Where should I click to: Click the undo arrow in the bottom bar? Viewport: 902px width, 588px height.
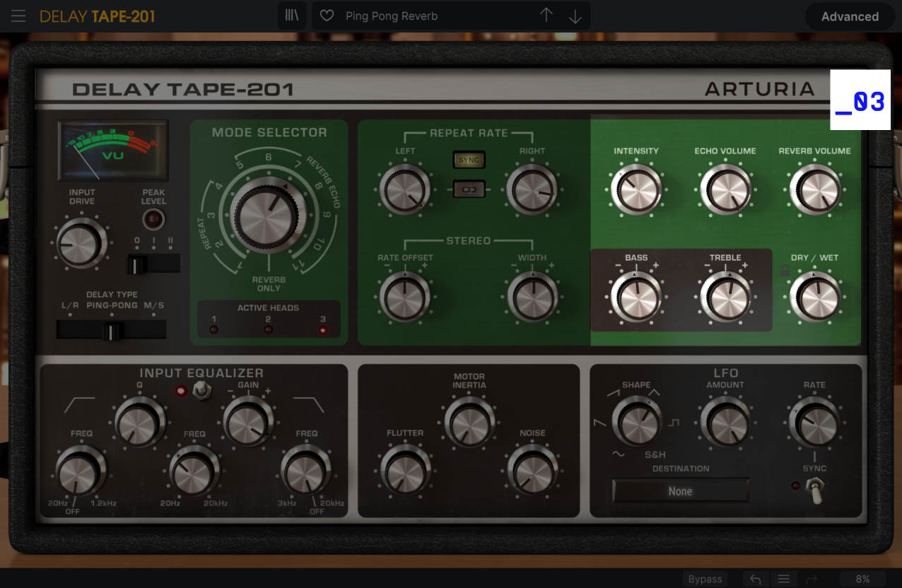pos(756,579)
